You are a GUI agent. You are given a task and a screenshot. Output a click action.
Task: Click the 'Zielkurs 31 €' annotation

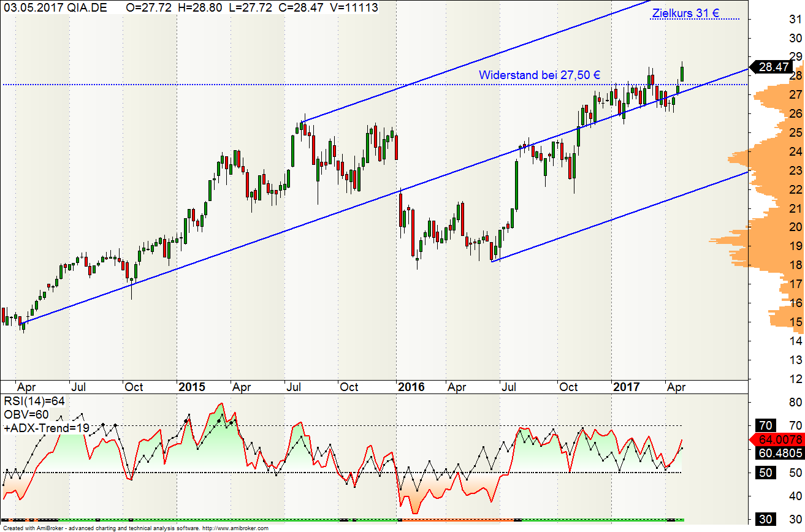685,13
